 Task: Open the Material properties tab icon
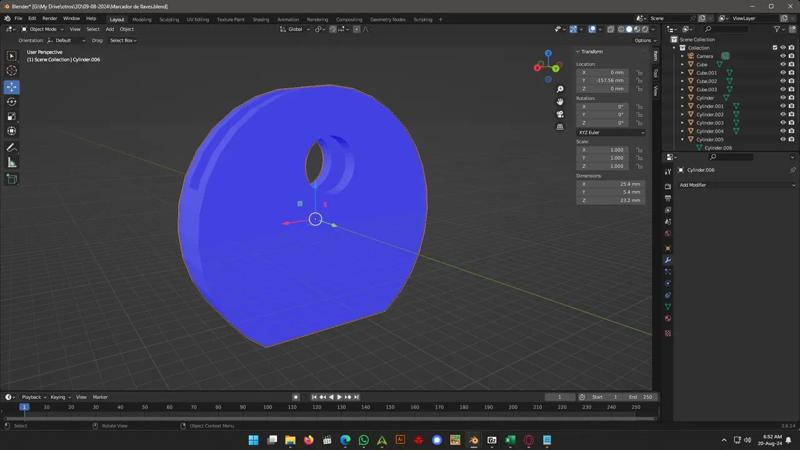click(x=668, y=318)
